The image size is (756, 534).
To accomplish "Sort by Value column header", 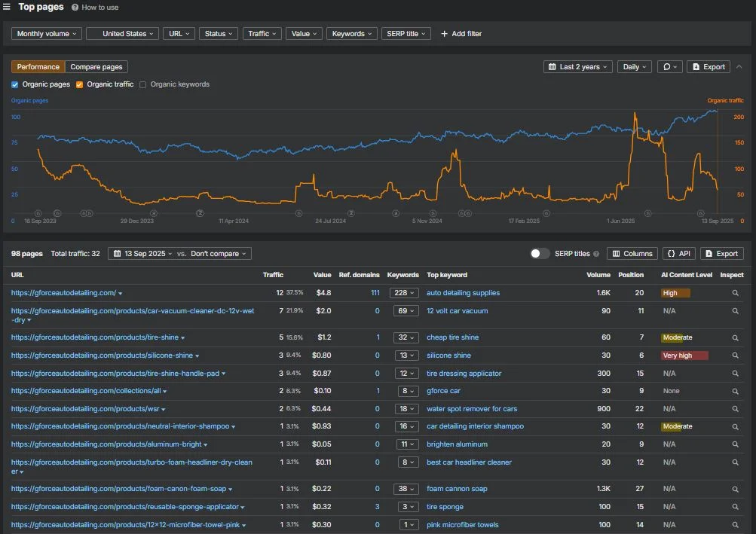I will tap(322, 275).
